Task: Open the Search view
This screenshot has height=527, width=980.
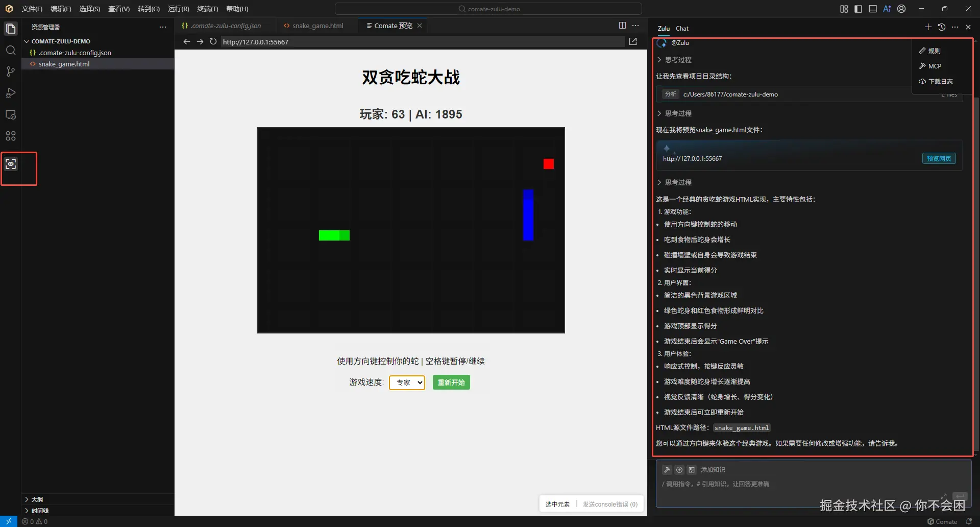Action: pyautogui.click(x=11, y=50)
